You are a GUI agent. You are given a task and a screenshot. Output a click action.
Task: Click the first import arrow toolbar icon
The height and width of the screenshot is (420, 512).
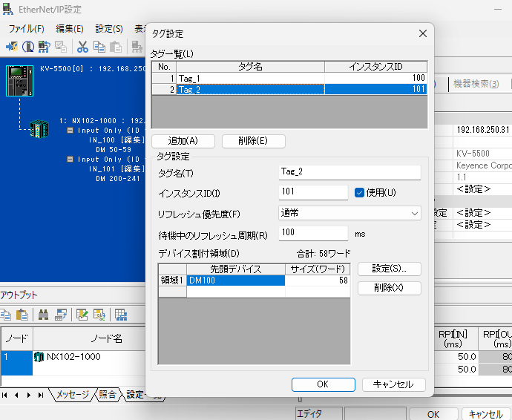(12, 47)
